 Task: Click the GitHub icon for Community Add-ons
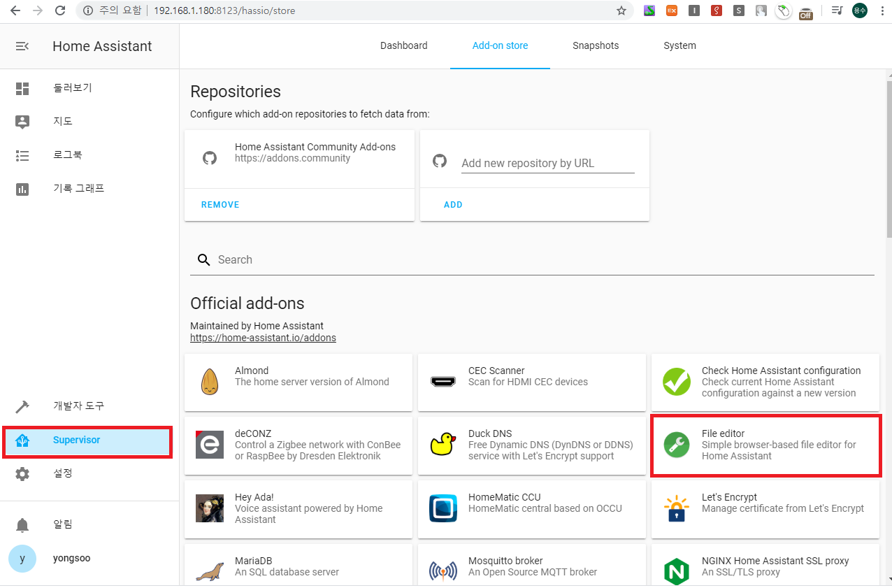click(210, 159)
